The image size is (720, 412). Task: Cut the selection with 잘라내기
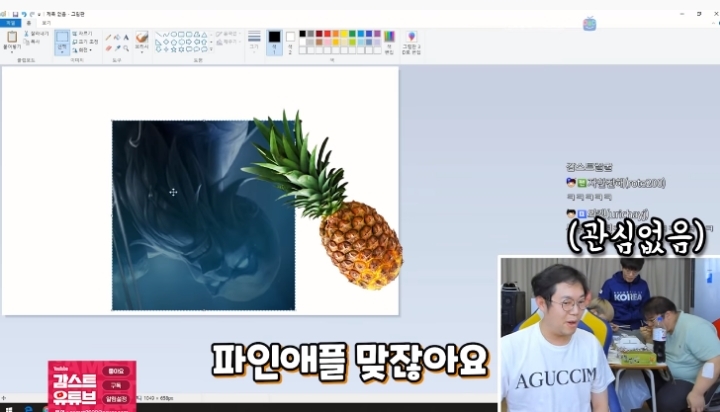click(x=36, y=34)
